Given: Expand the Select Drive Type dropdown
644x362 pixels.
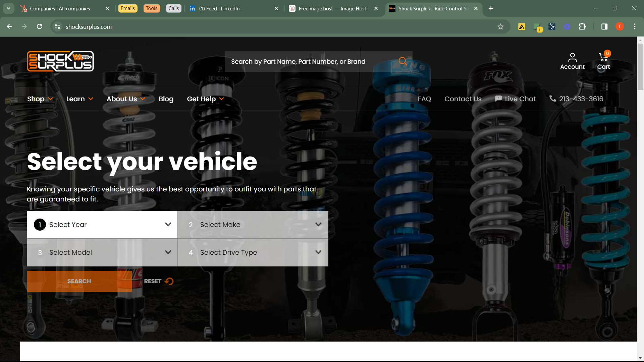Looking at the screenshot, I should point(253,252).
